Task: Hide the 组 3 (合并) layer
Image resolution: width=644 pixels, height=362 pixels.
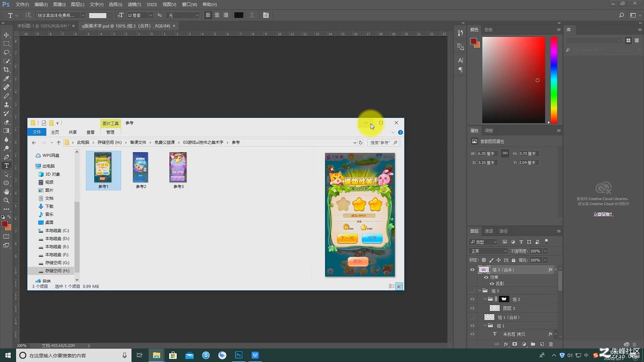Action: [472, 270]
